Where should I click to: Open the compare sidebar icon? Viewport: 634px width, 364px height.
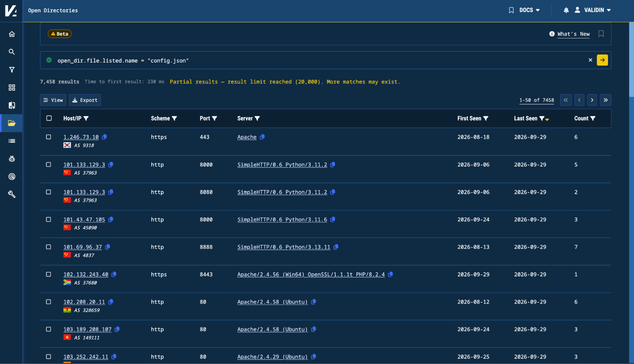click(12, 105)
